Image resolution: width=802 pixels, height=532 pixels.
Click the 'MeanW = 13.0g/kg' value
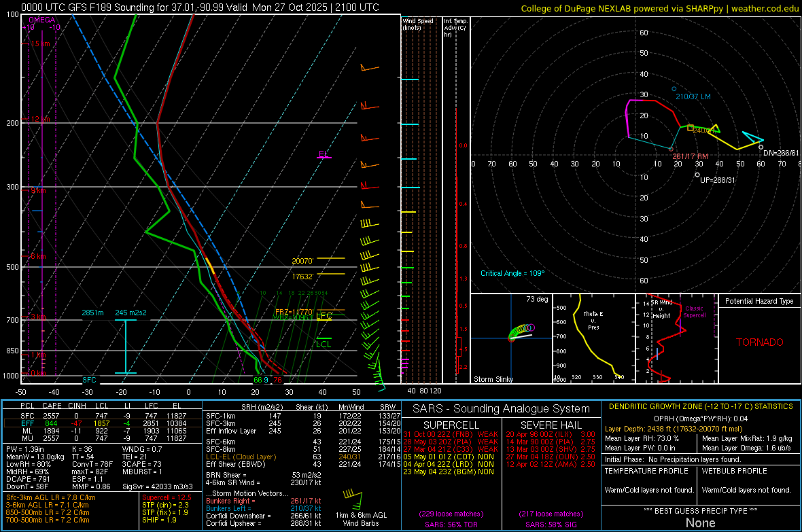(x=35, y=457)
